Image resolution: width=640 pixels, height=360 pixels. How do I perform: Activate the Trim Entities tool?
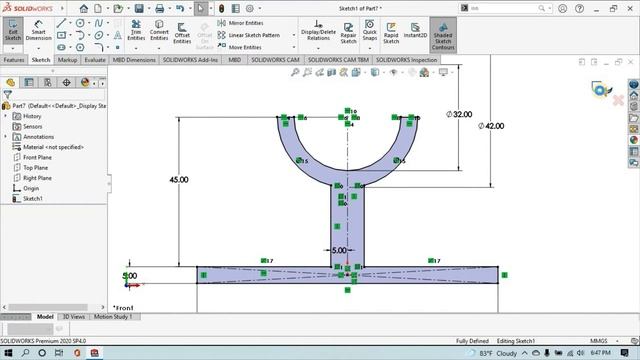(x=136, y=31)
